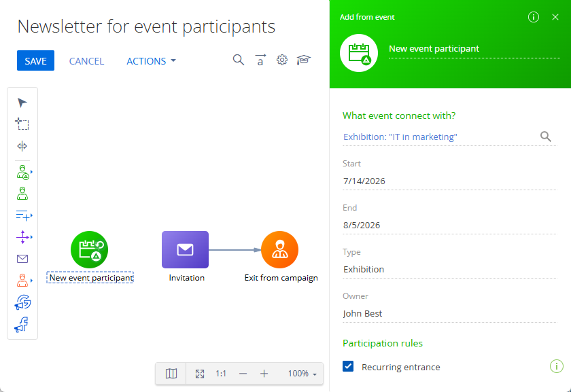
Task: Pick the email envelope element in toolbar
Action: coord(22,259)
